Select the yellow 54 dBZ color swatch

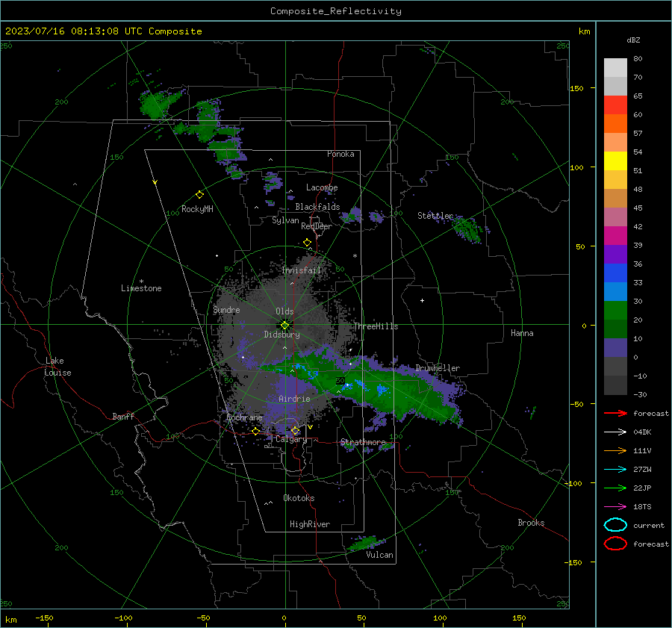(x=615, y=161)
